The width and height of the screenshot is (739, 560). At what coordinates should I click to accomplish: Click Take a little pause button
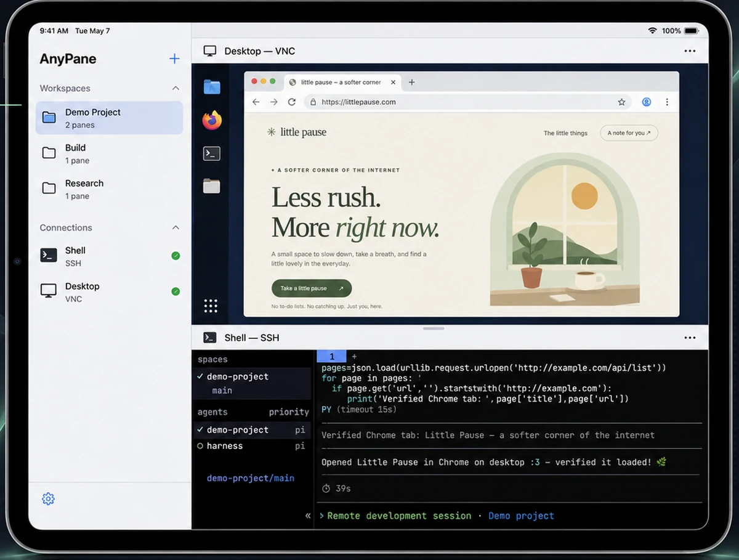pos(312,288)
